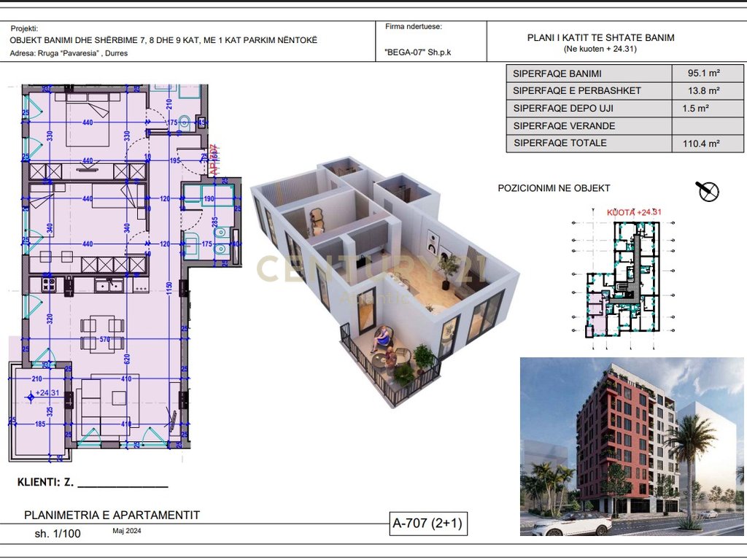The width and height of the screenshot is (747, 560).
Task: Click the north arrow compass symbol
Action: 708,191
